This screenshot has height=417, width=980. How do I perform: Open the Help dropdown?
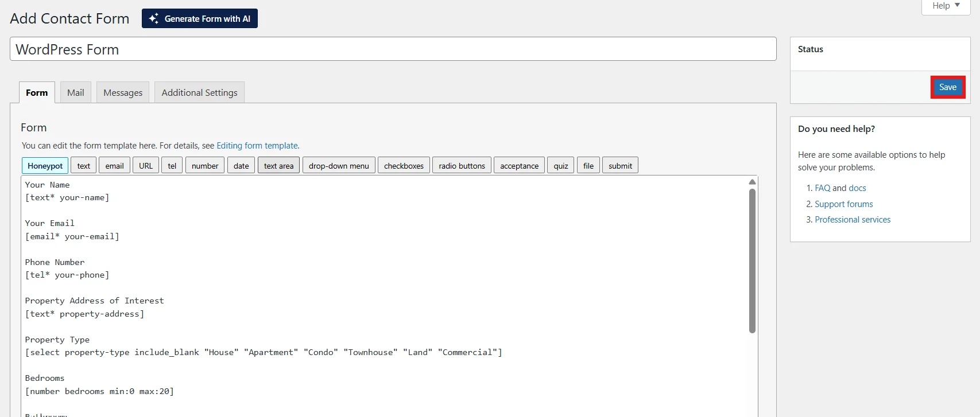(946, 6)
